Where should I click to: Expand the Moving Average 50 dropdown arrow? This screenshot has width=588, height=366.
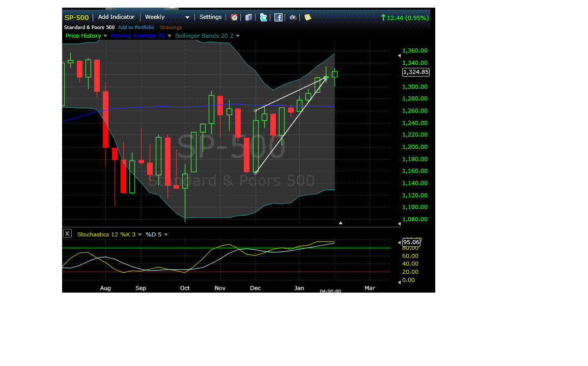(170, 36)
